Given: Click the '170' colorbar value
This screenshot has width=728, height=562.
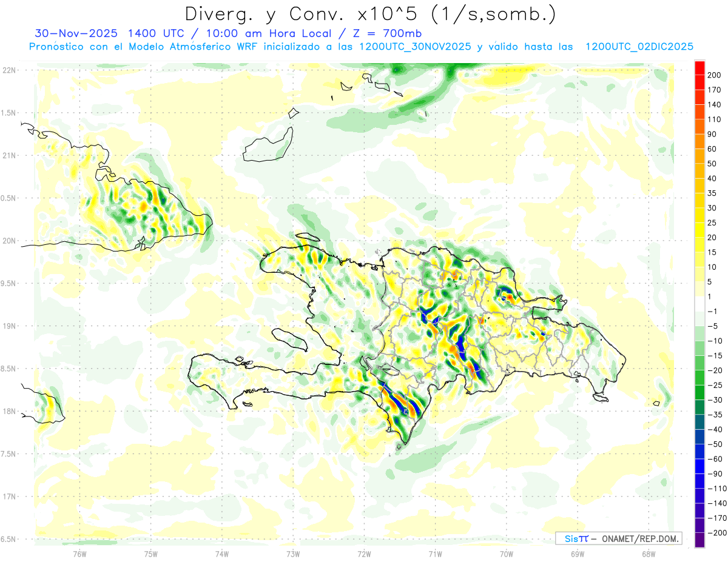Looking at the screenshot, I should 714,89.
